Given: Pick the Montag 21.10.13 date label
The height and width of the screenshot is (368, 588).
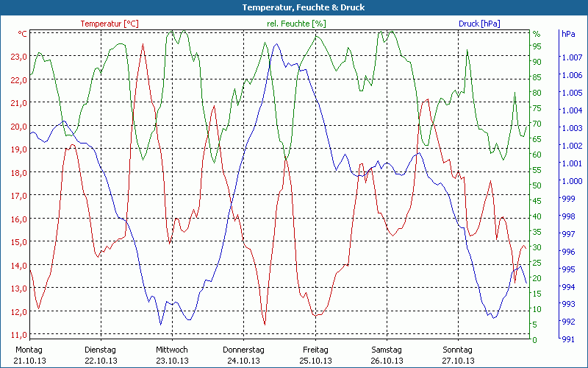Looking at the screenshot, I should [x=29, y=355].
